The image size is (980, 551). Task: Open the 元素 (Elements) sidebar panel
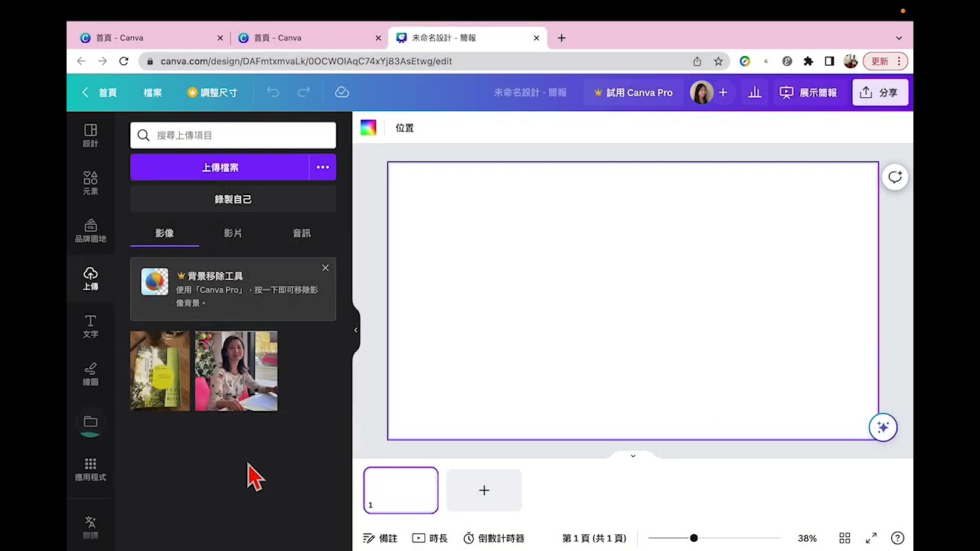[90, 183]
